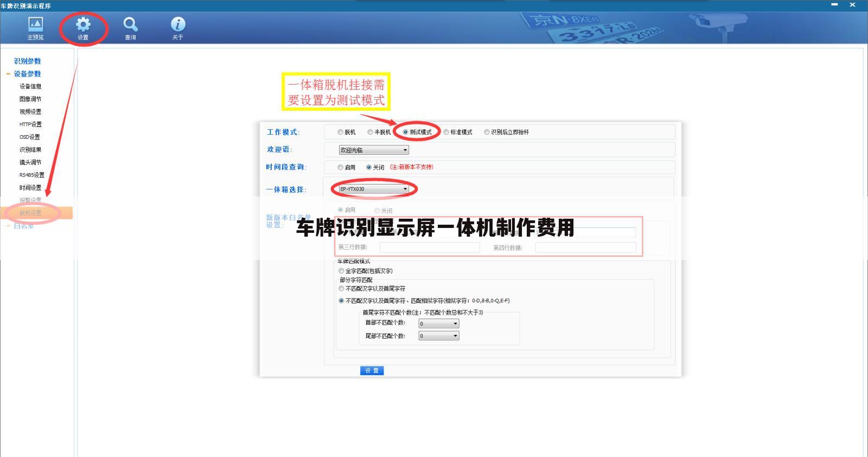Screen dimensions: 868x457
Task: Open 识别结果 in the sidebar
Action: [x=30, y=150]
